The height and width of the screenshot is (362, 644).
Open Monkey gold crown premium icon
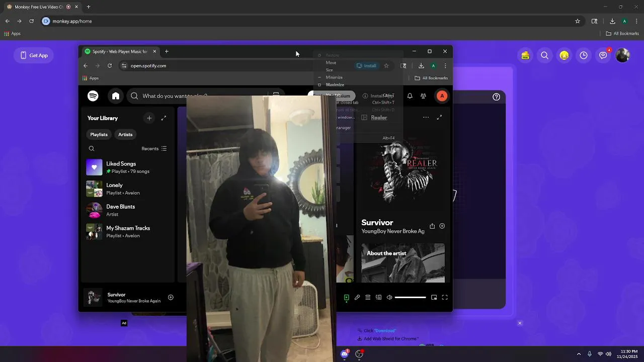click(564, 55)
